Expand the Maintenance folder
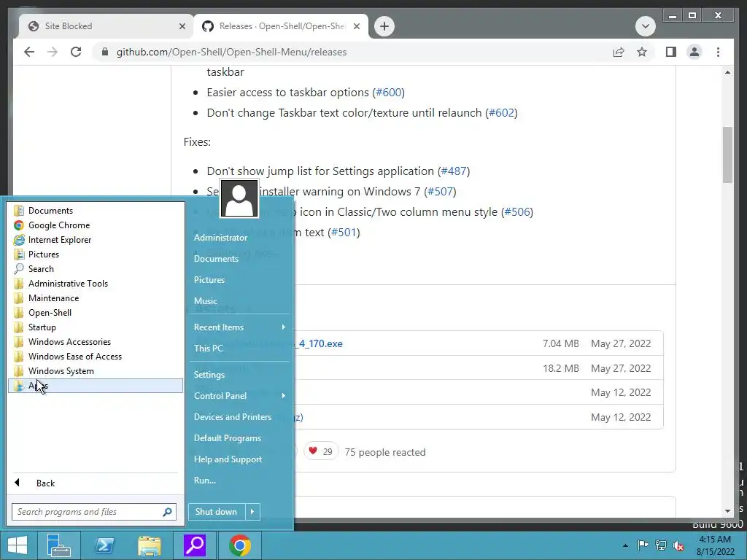The width and height of the screenshot is (747, 560). [x=96, y=298]
